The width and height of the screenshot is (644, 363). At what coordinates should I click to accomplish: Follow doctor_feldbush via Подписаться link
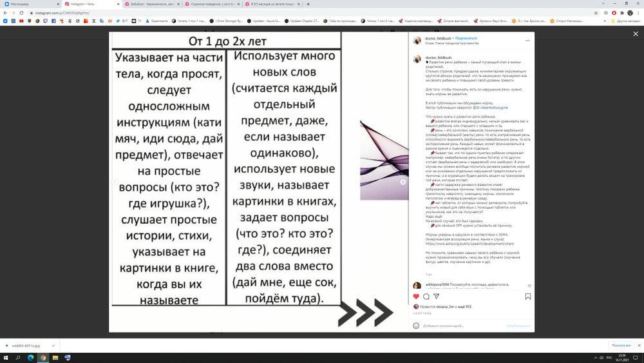click(466, 38)
